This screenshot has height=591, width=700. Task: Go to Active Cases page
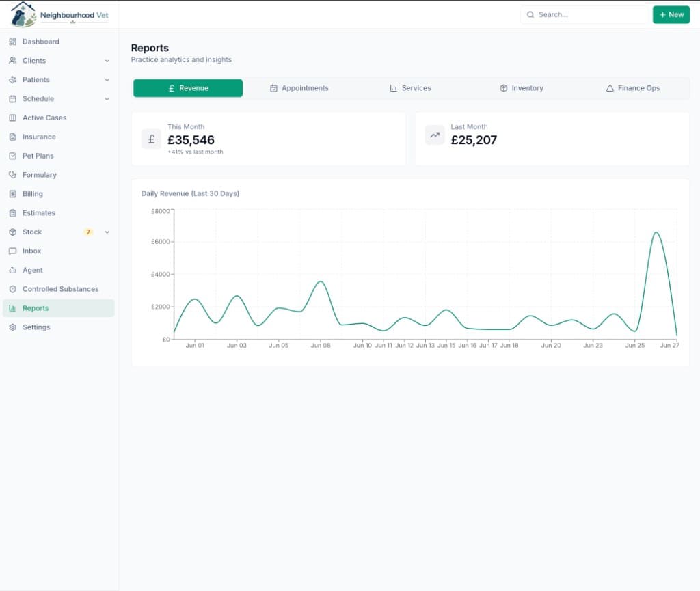coord(59,118)
